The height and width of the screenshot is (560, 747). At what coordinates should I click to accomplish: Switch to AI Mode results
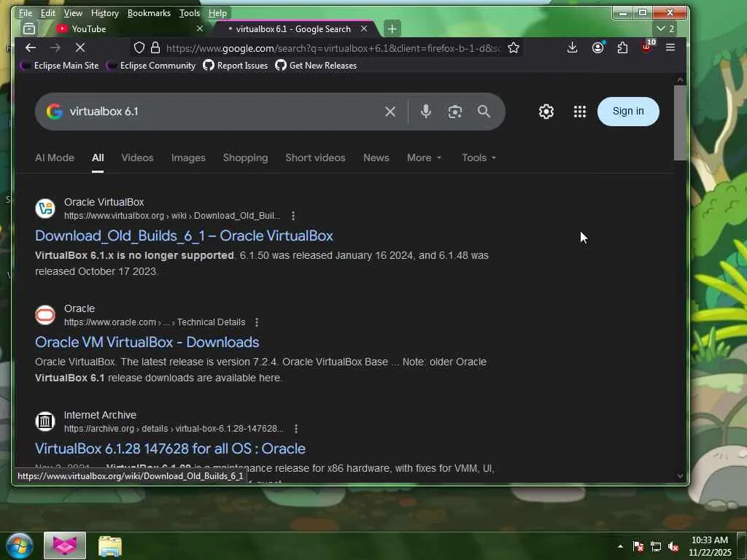(55, 157)
